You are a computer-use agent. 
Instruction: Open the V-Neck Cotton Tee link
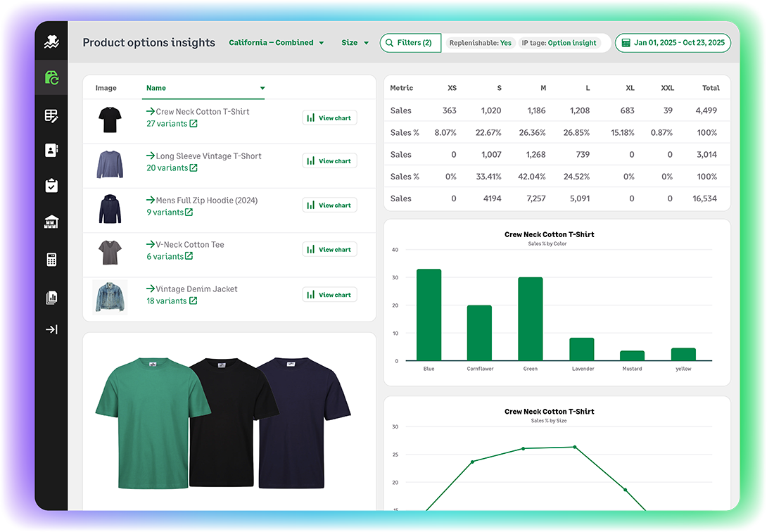pyautogui.click(x=190, y=244)
